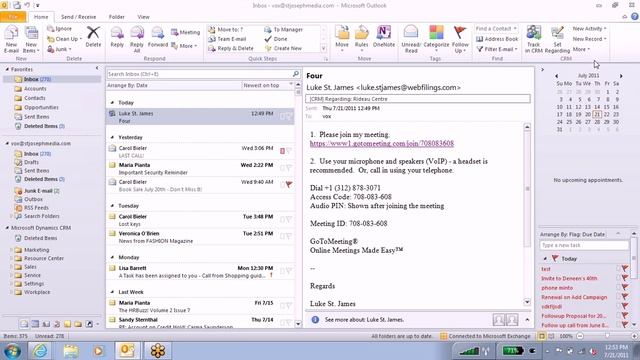Apply the Done quick step
This screenshot has width=640, height=360.
(276, 39)
